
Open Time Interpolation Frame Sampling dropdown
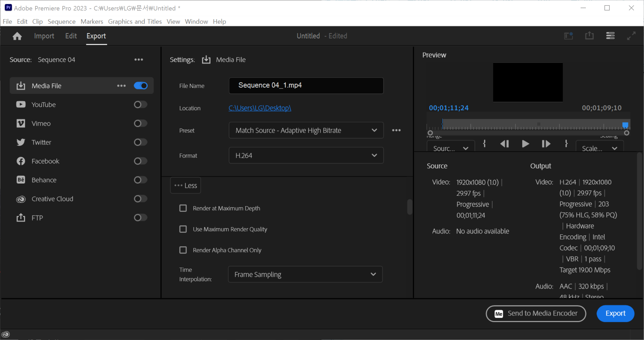click(305, 274)
